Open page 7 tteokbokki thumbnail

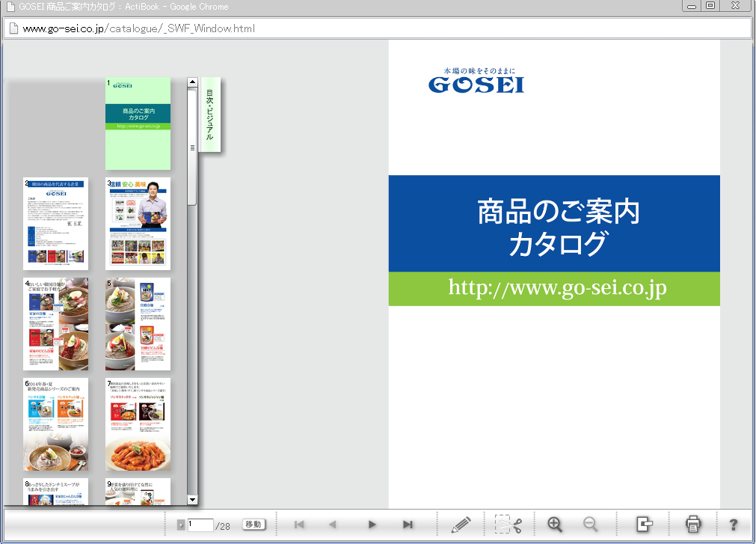click(138, 424)
